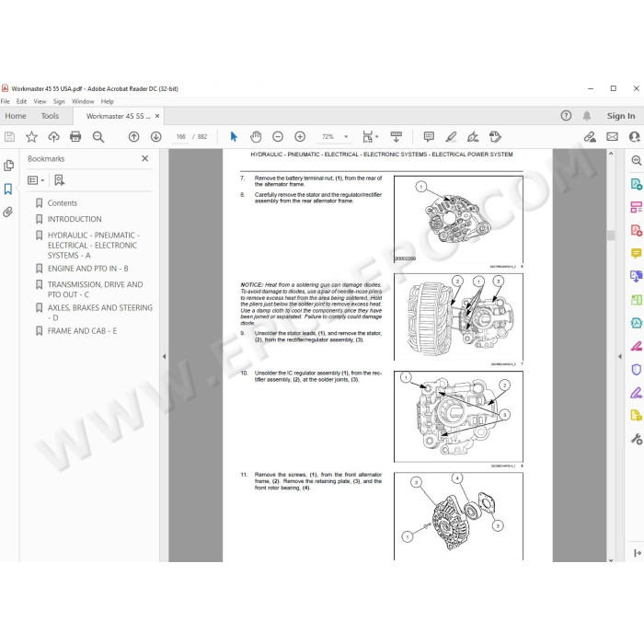Expand the right pane with the bottom arrow
Viewport: 644px width, 644px height.
[x=637, y=553]
